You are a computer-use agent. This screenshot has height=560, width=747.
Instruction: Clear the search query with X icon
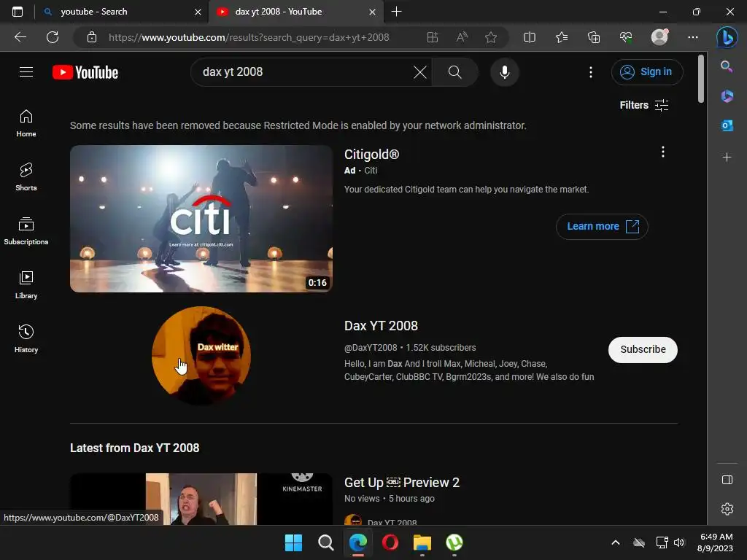coord(419,72)
